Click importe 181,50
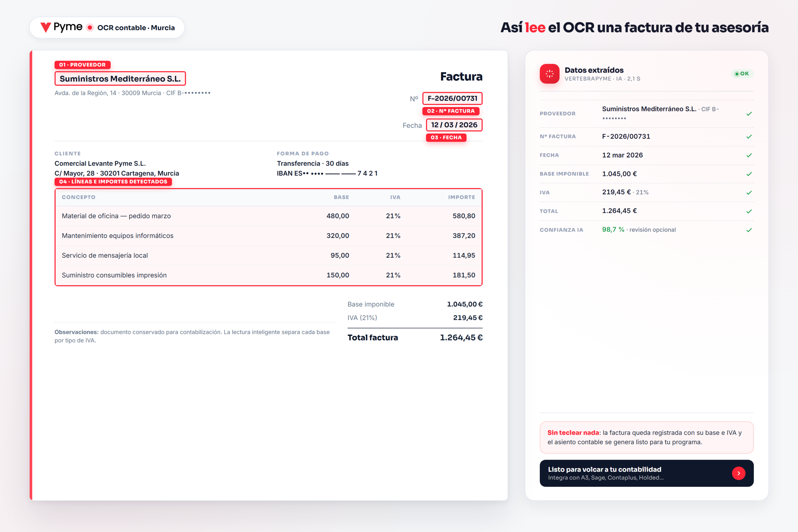This screenshot has height=532, width=798. click(x=464, y=275)
